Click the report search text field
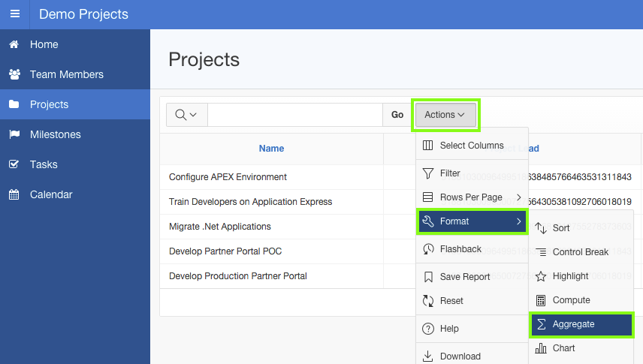This screenshot has width=643, height=364. pyautogui.click(x=295, y=115)
